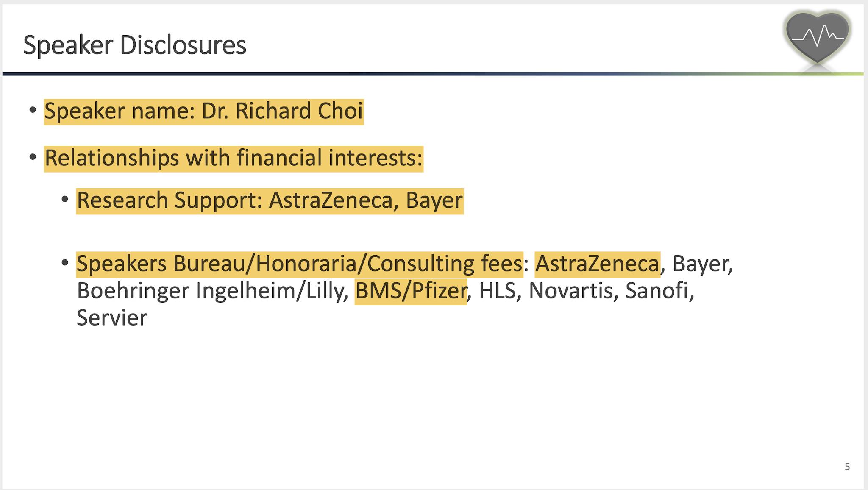Image resolution: width=868 pixels, height=490 pixels.
Task: Click the slide number 5
Action: point(847,467)
